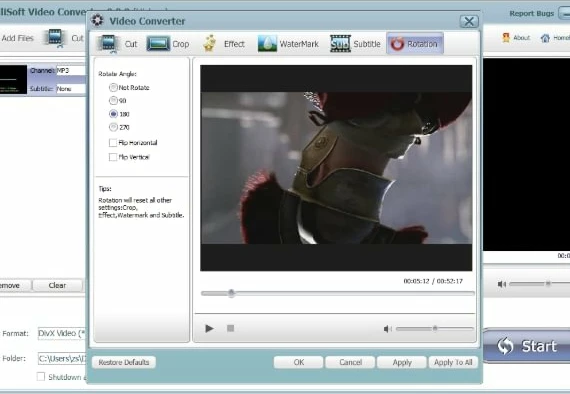
Task: Click the Apply button
Action: (x=402, y=362)
